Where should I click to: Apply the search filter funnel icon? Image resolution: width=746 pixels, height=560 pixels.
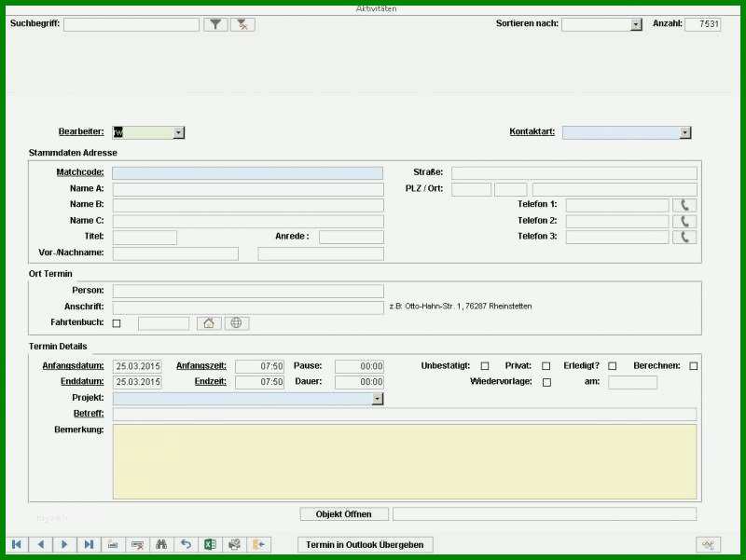click(x=215, y=24)
